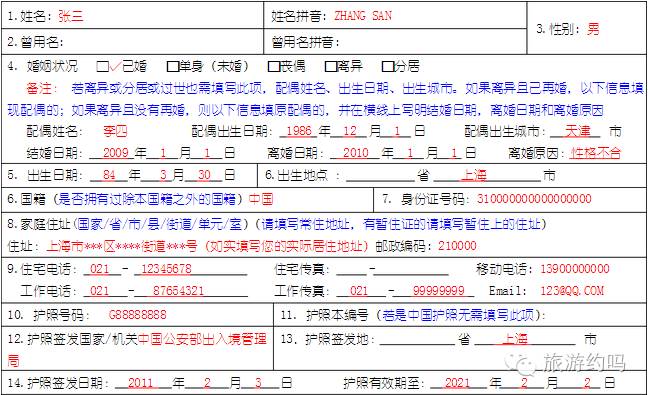Click the 2.曾用名 label
This screenshot has width=648, height=395.
(x=35, y=42)
